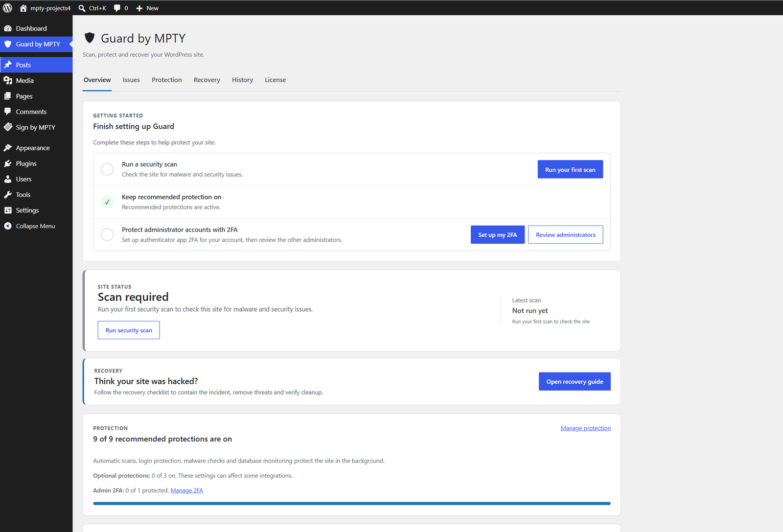Click the Tools wrench icon
The image size is (783, 532).
(x=8, y=195)
